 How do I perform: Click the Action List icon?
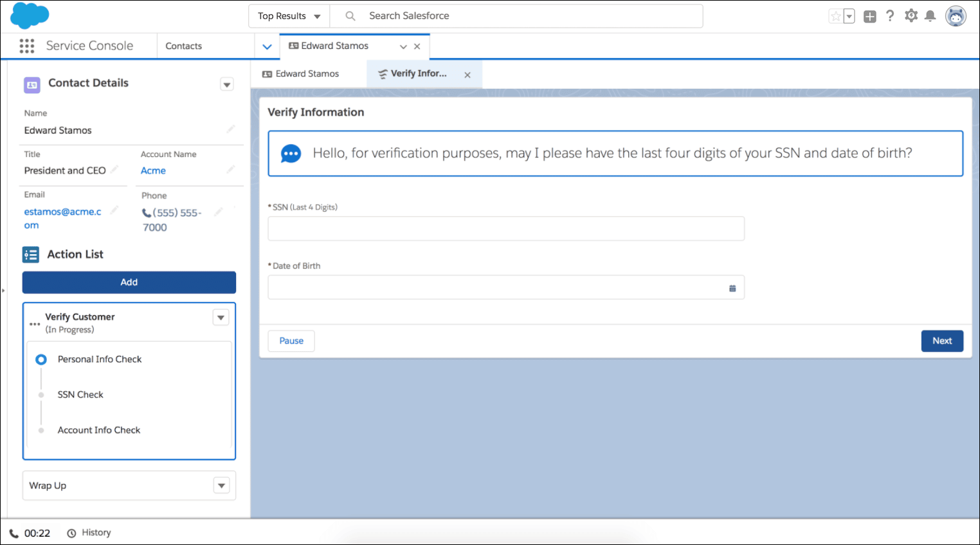pyautogui.click(x=31, y=255)
